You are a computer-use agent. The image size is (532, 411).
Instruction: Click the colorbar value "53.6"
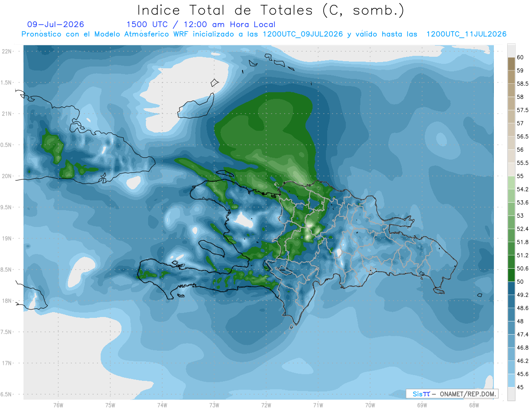(523, 203)
